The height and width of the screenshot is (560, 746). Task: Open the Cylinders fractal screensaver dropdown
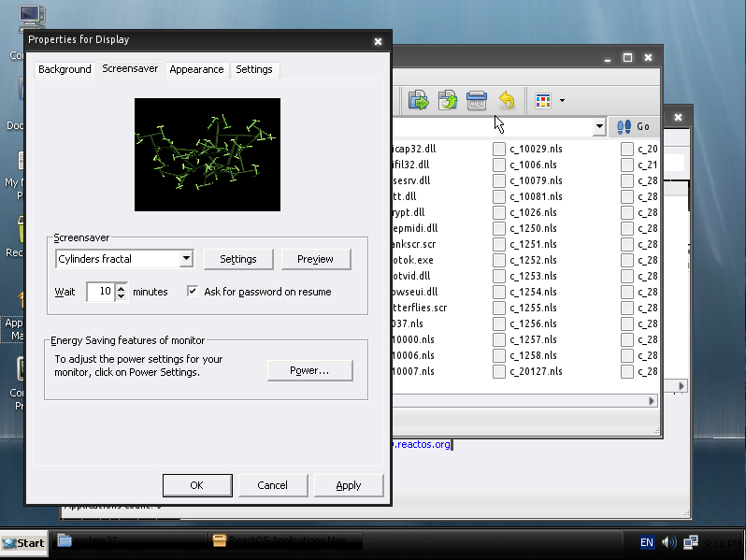[186, 259]
